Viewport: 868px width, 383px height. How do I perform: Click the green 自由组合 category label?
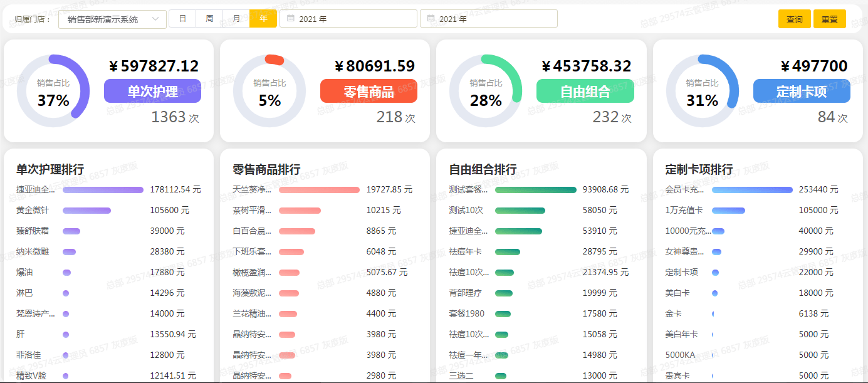pyautogui.click(x=585, y=91)
